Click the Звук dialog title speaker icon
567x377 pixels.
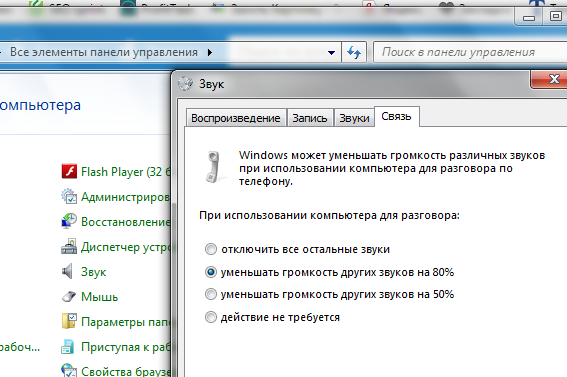coord(185,83)
